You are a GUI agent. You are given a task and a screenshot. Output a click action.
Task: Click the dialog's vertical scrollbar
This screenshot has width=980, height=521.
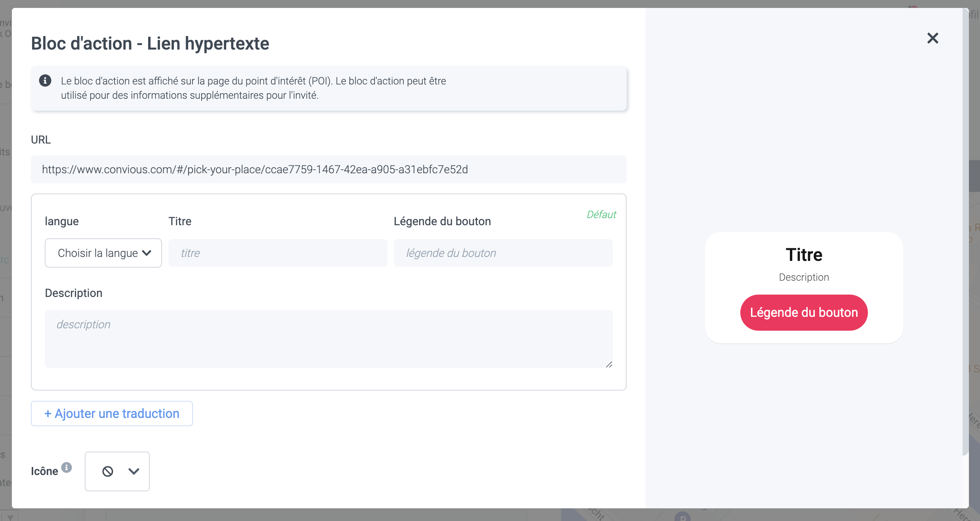[x=965, y=238]
